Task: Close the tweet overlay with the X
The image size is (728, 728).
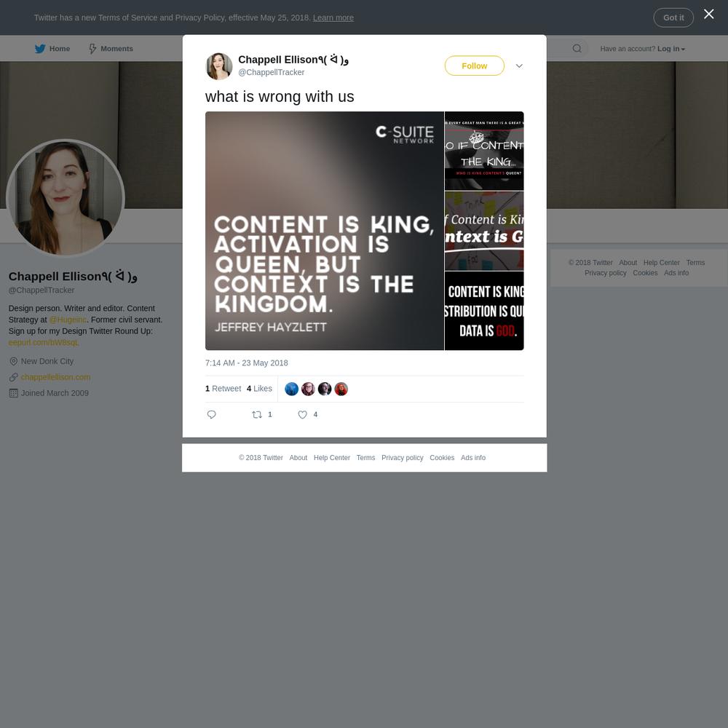Action: point(708,15)
